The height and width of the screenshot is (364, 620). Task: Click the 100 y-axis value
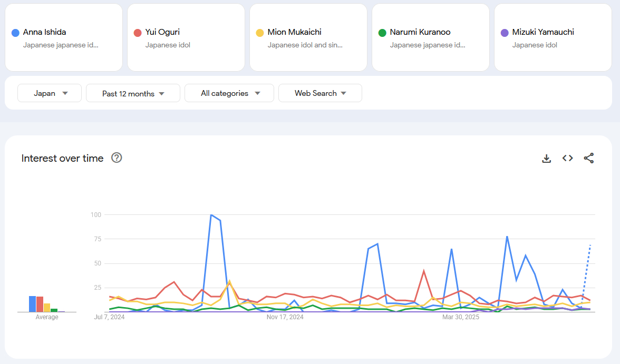click(96, 214)
